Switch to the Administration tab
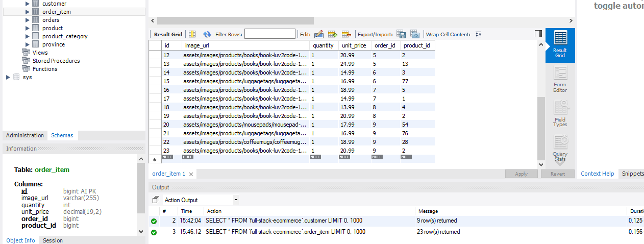 pyautogui.click(x=25, y=135)
